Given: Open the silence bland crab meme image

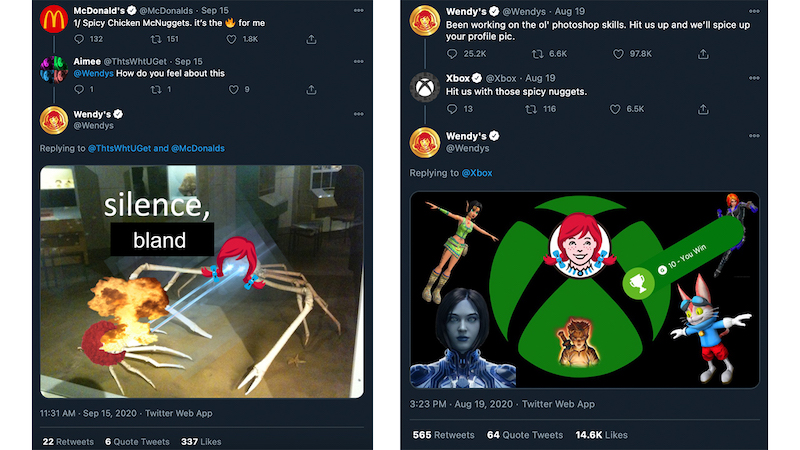Looking at the screenshot, I should click(x=202, y=282).
